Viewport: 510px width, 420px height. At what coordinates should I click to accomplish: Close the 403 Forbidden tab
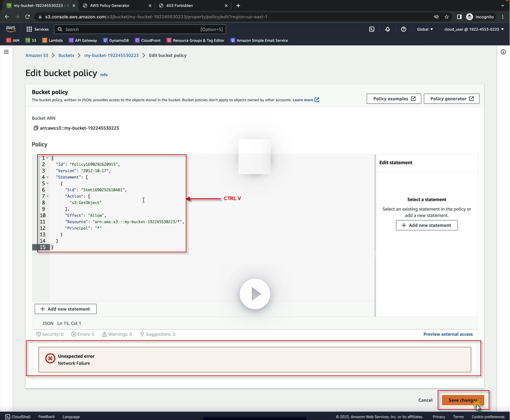(226, 6)
